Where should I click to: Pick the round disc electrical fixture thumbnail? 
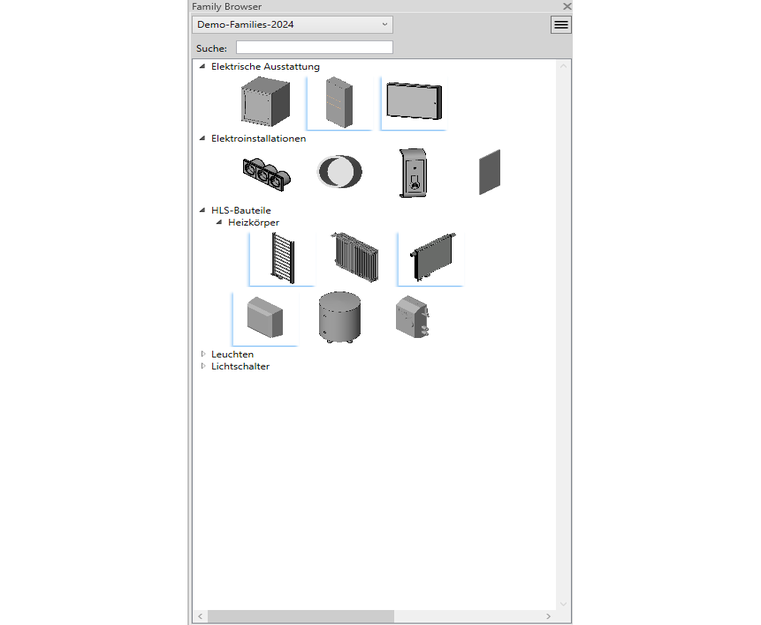tap(339, 171)
